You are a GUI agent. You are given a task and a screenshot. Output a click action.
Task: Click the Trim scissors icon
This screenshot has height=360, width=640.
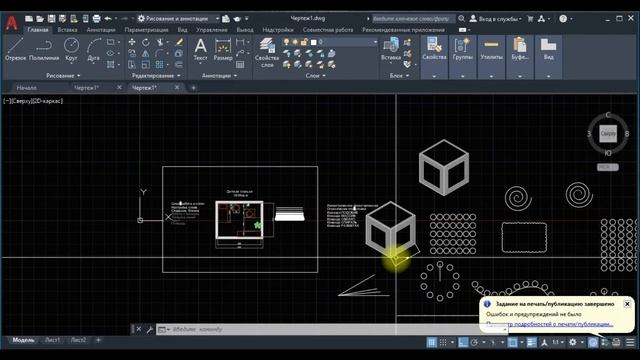tap(160, 42)
